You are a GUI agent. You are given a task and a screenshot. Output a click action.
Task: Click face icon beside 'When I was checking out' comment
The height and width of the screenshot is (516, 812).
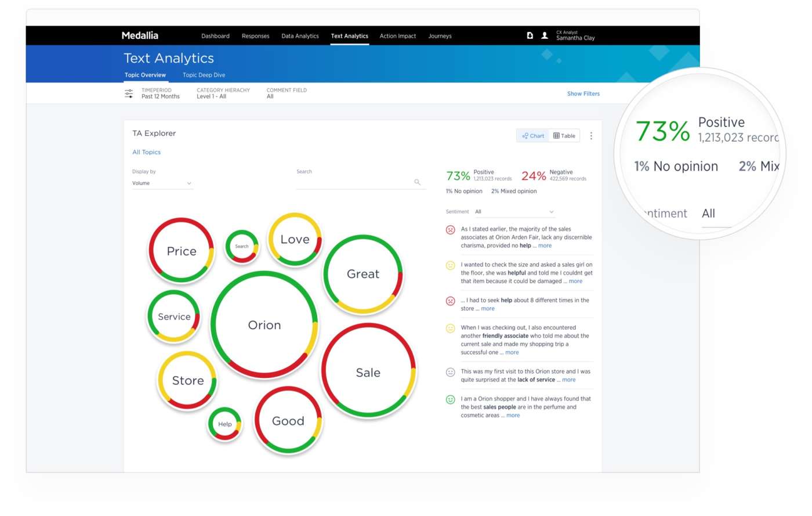point(450,328)
